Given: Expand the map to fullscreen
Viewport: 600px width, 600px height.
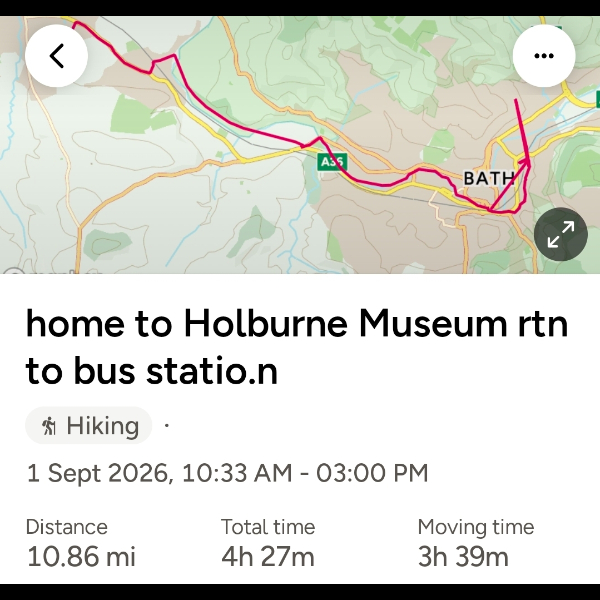Looking at the screenshot, I should point(561,234).
